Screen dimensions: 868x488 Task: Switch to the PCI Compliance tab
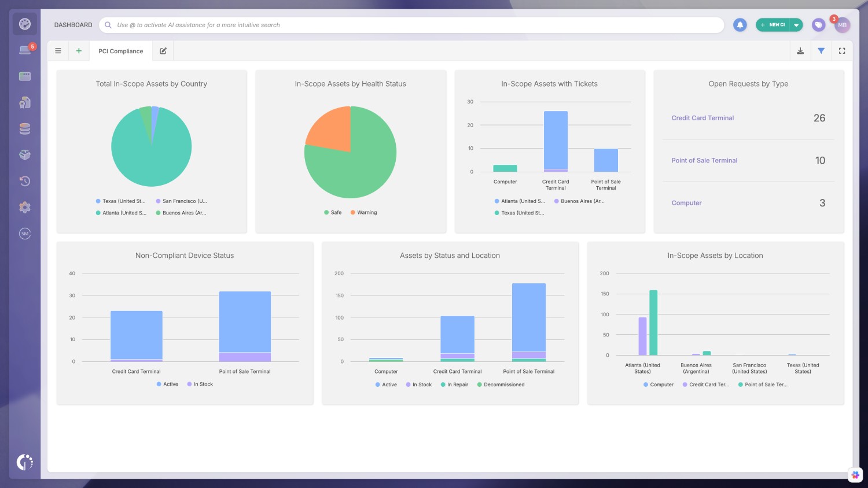120,51
